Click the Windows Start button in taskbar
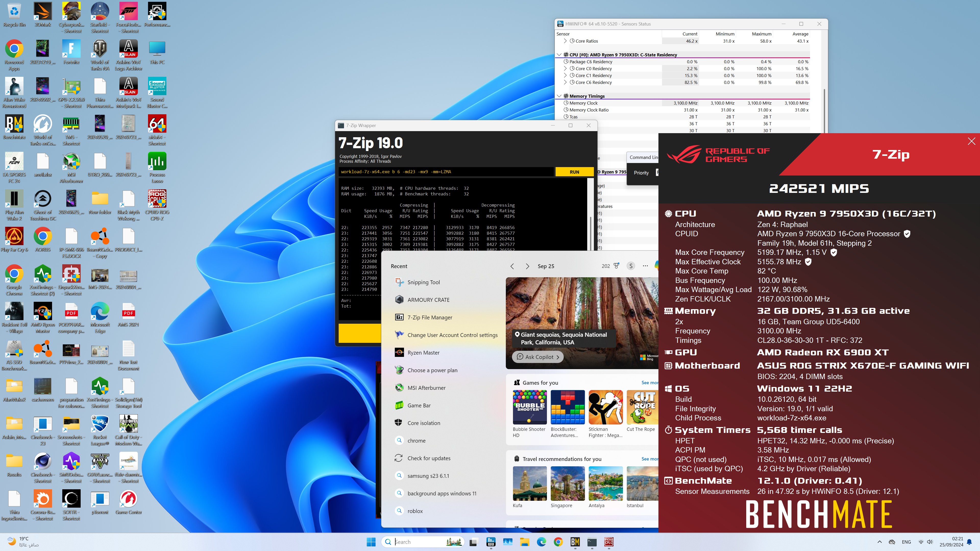The image size is (980, 551). pyautogui.click(x=371, y=542)
